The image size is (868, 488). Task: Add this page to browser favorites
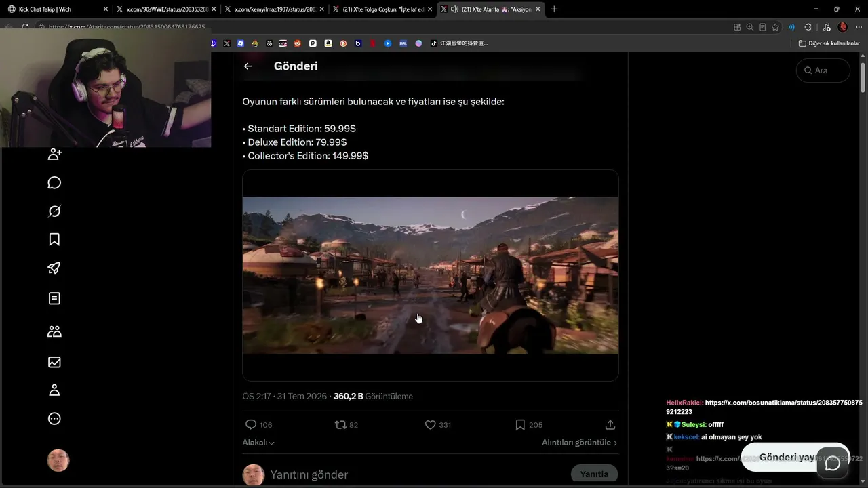tap(775, 27)
